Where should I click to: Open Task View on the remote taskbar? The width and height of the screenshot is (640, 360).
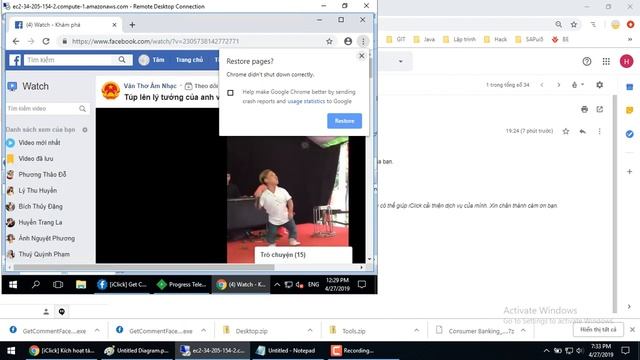pyautogui.click(x=58, y=284)
